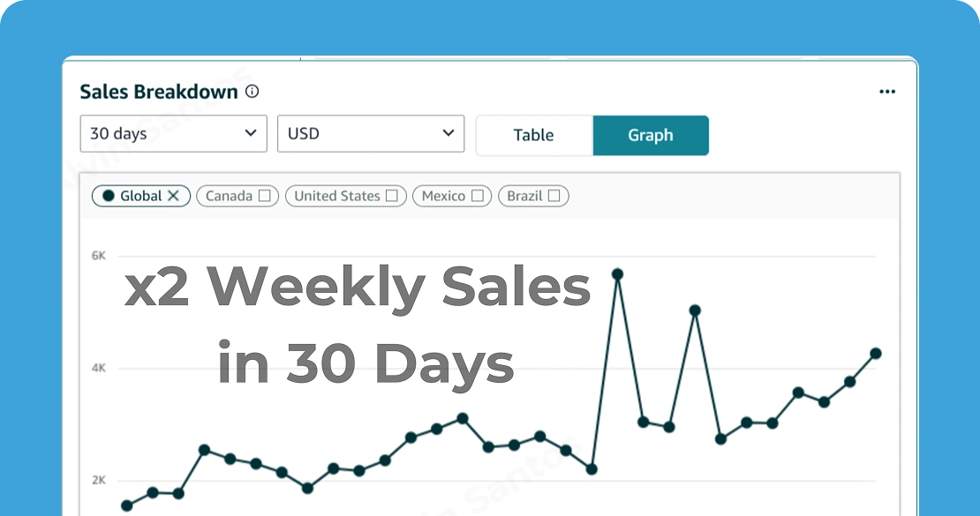Click the second peak data point
Image resolution: width=980 pixels, height=516 pixels.
[695, 310]
